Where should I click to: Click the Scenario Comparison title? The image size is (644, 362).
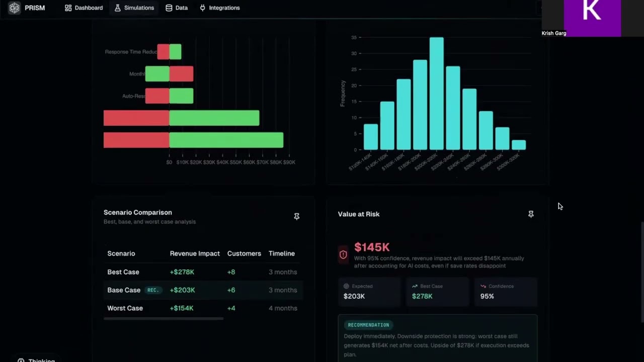pos(138,213)
